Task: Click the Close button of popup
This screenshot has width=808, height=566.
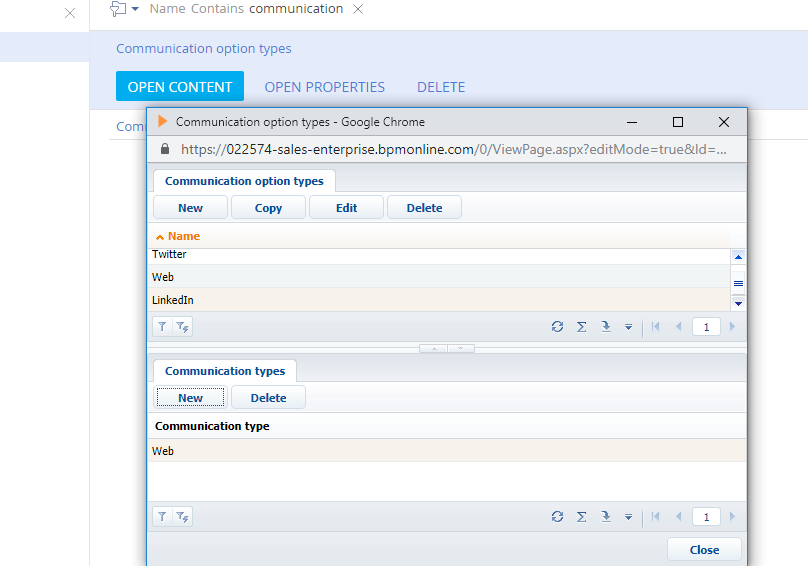Action: pos(704,550)
